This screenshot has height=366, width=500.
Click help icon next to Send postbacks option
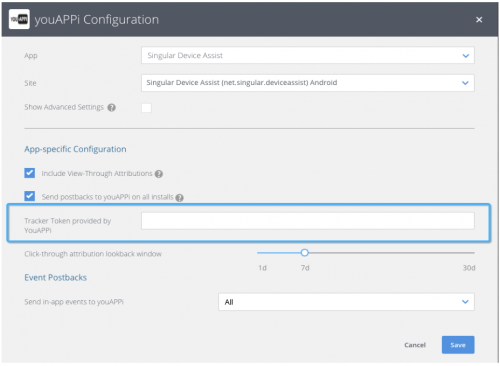(179, 198)
